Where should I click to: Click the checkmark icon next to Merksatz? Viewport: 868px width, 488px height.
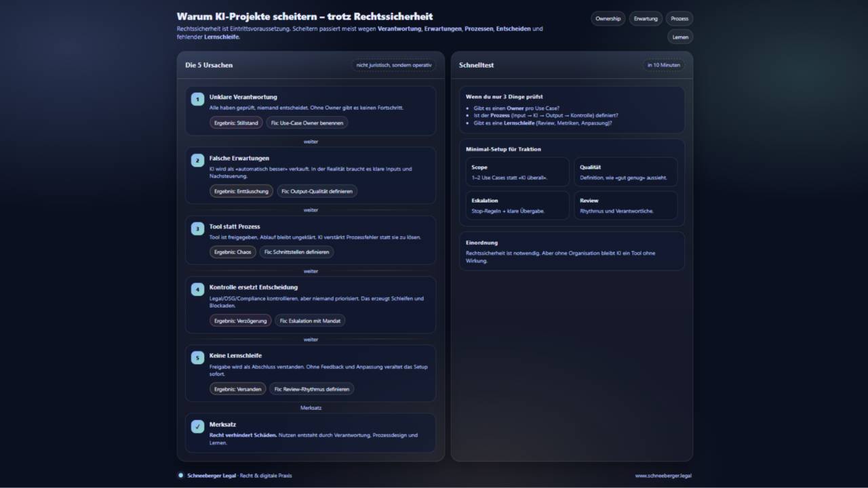(x=197, y=426)
